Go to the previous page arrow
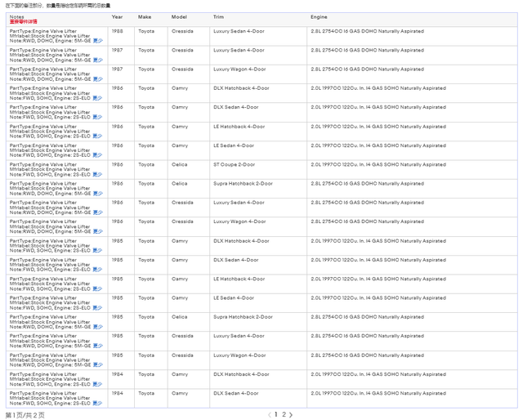 [270, 414]
